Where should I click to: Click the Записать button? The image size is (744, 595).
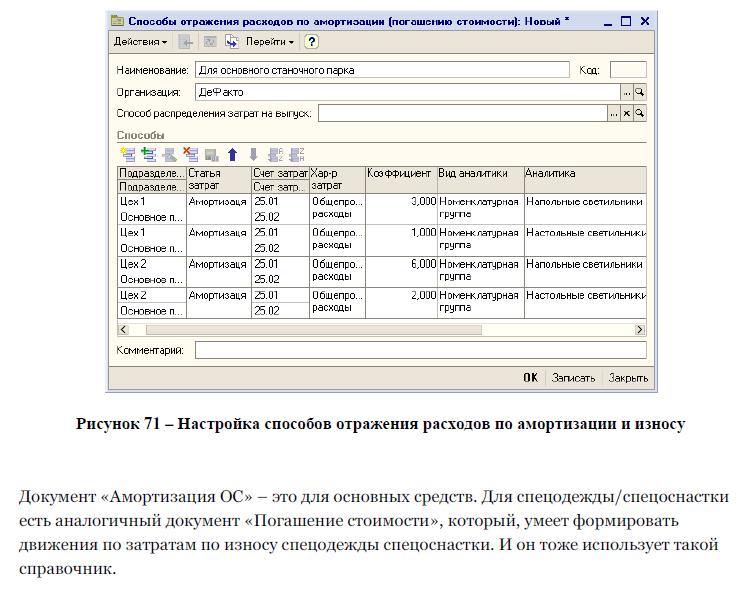coord(573,378)
